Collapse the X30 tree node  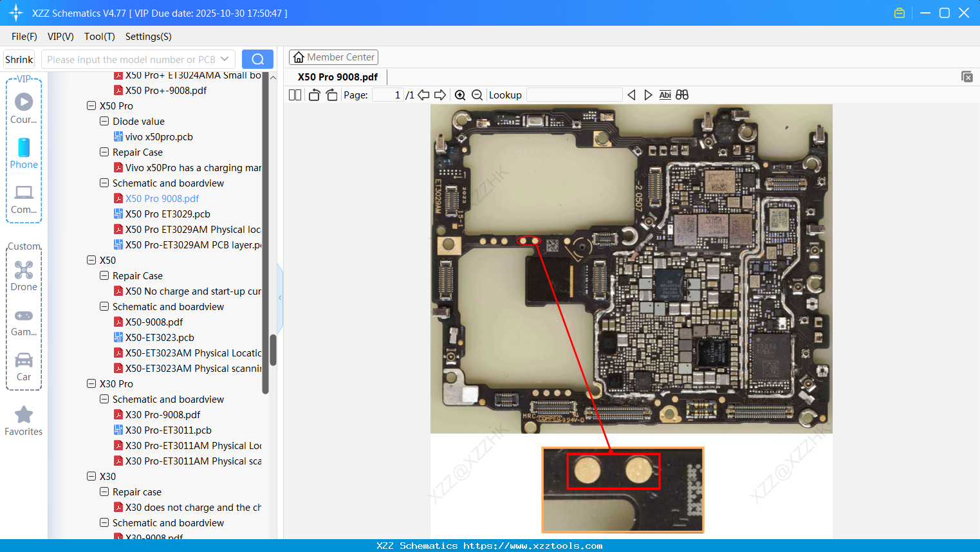click(91, 476)
